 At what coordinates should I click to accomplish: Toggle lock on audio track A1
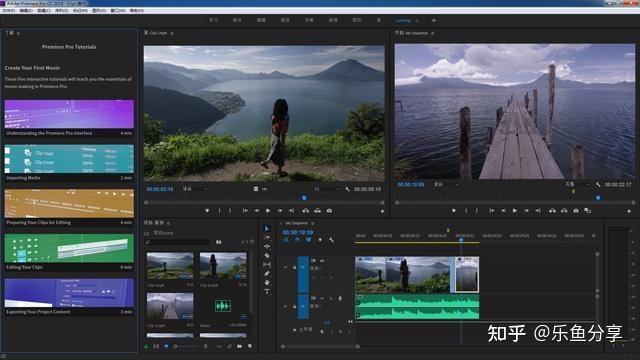click(x=294, y=306)
